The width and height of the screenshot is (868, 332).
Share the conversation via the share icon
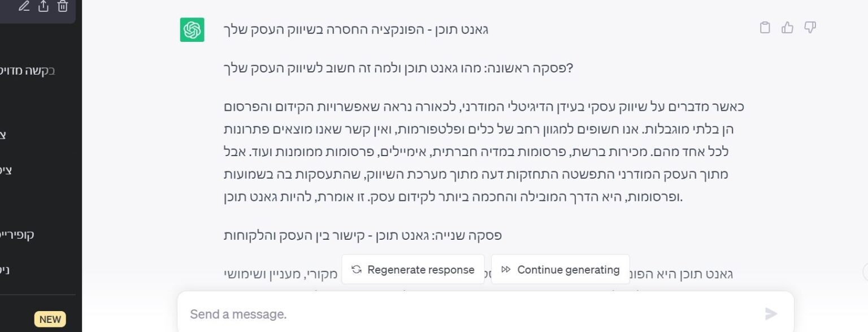click(x=44, y=7)
